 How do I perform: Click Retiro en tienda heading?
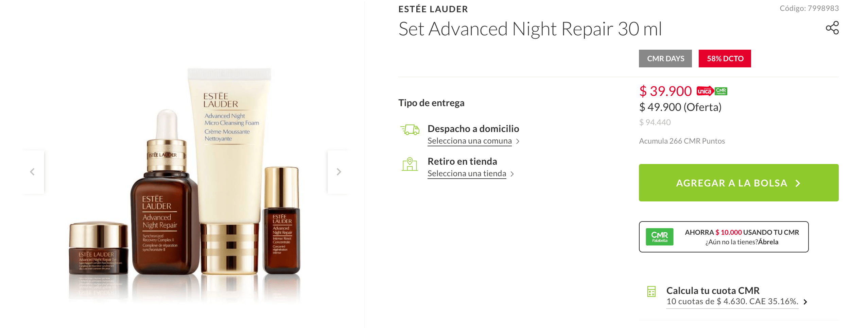pyautogui.click(x=462, y=161)
